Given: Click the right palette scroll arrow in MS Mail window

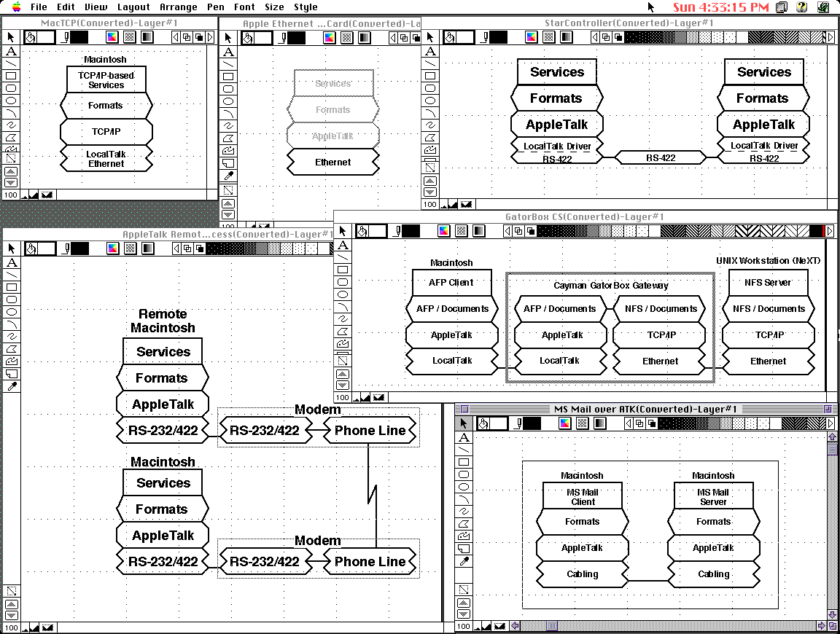Looking at the screenshot, I should tap(831, 423).
